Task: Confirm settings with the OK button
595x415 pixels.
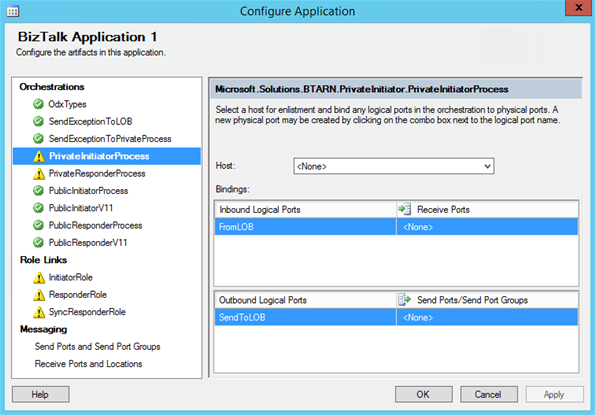Action: pos(423,395)
